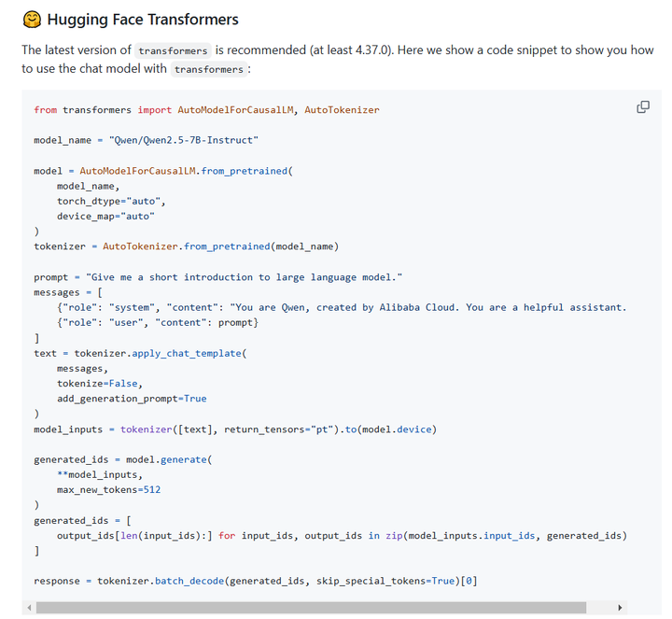This screenshot has width=672, height=619.
Task: Click the user role message line
Action: tap(158, 322)
